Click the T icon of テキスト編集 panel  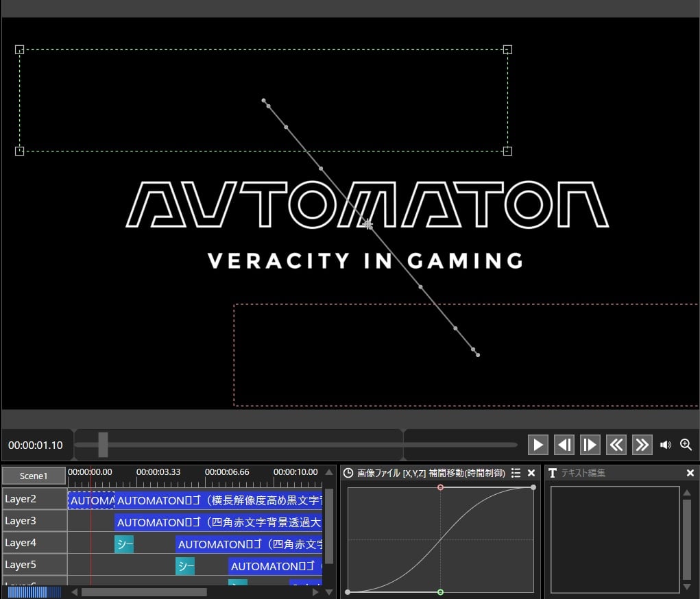coord(553,473)
